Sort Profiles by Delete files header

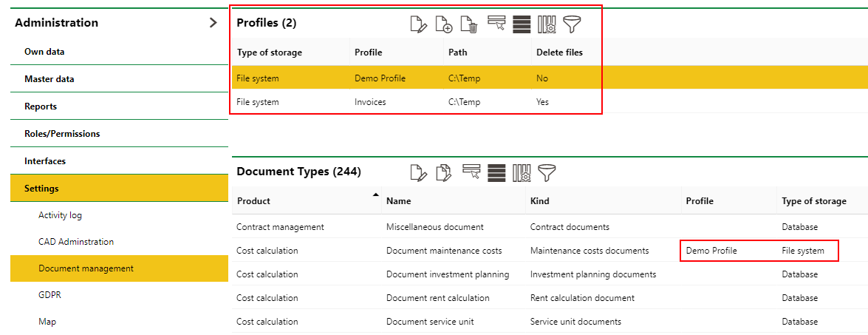pos(560,53)
